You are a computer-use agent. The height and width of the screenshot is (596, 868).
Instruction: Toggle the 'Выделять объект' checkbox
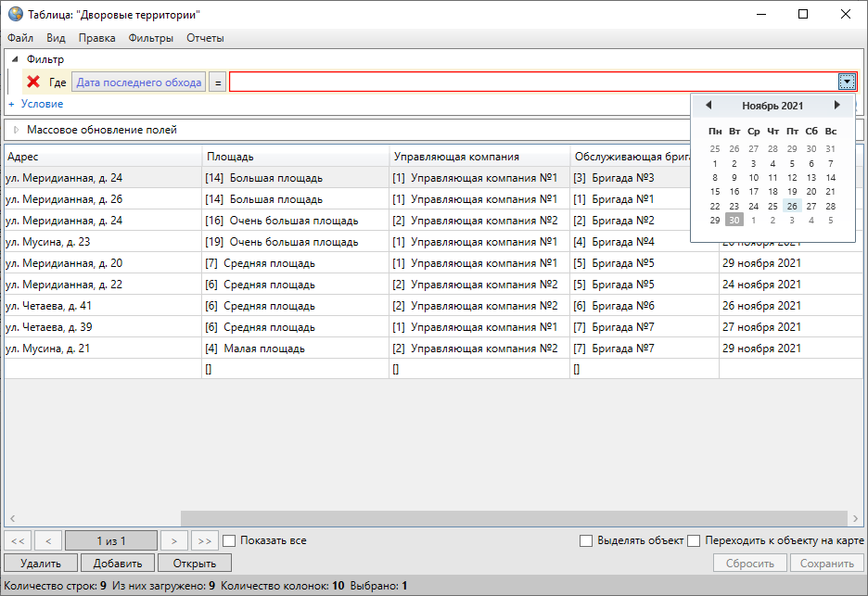585,540
